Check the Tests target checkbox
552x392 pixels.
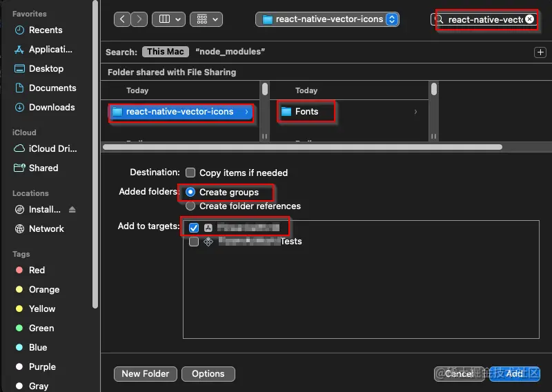coord(194,242)
